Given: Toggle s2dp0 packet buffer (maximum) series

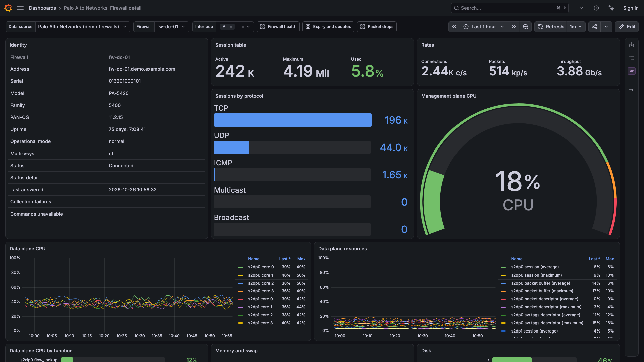Looking at the screenshot, I should [x=542, y=291].
